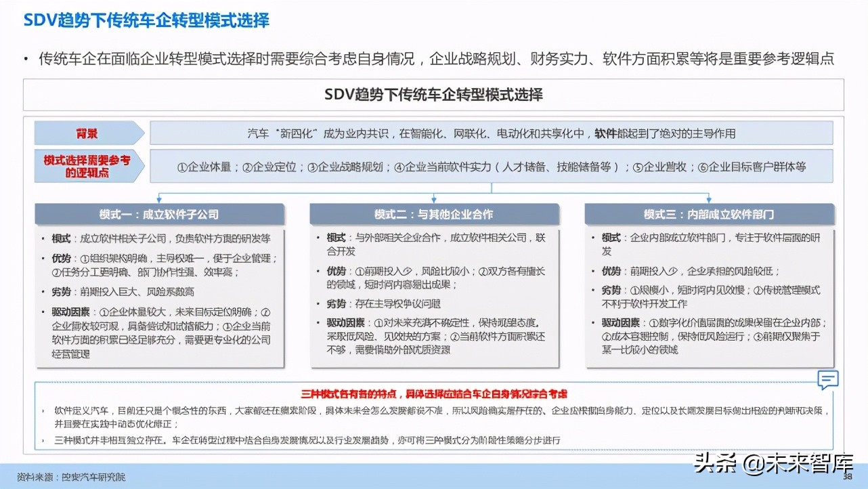
Task: Select 模式三 劣势 bullet "规模小，短时间内见效慢"
Action: 711,297
